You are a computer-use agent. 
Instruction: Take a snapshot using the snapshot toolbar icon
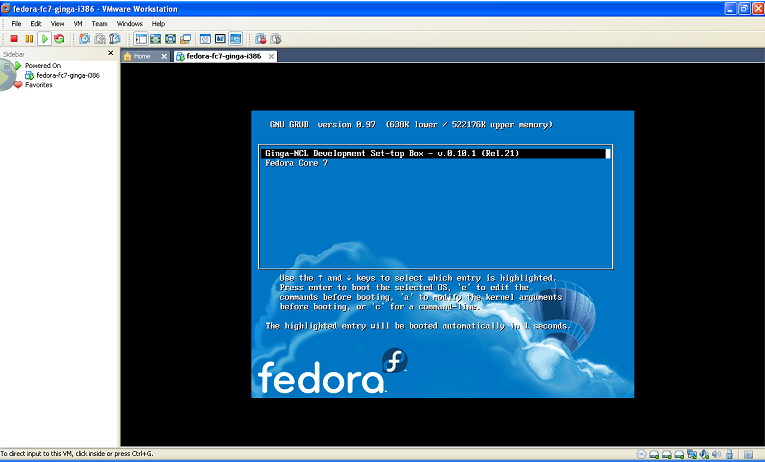click(x=84, y=39)
